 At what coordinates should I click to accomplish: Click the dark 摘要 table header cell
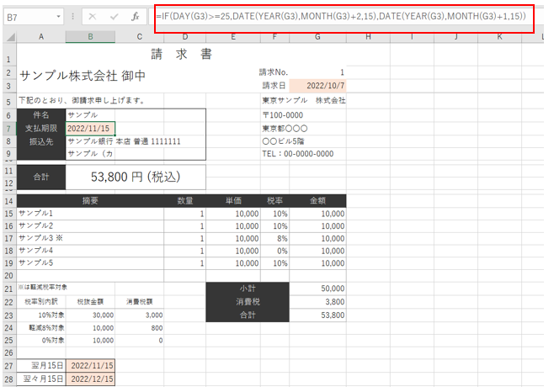pyautogui.click(x=90, y=200)
